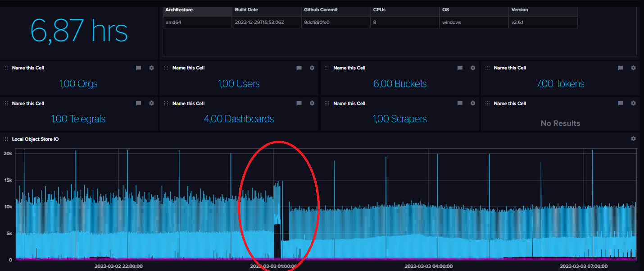Open settings gear of the 1,00 Users cell
Screen dimensions: 644x271
(x=312, y=68)
